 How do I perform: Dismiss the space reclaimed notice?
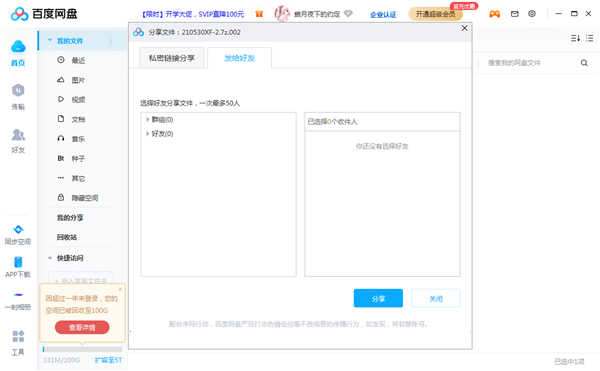point(120,289)
